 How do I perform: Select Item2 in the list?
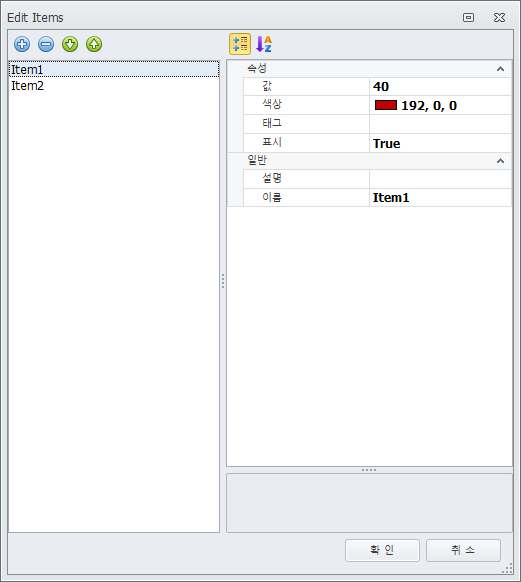114,85
